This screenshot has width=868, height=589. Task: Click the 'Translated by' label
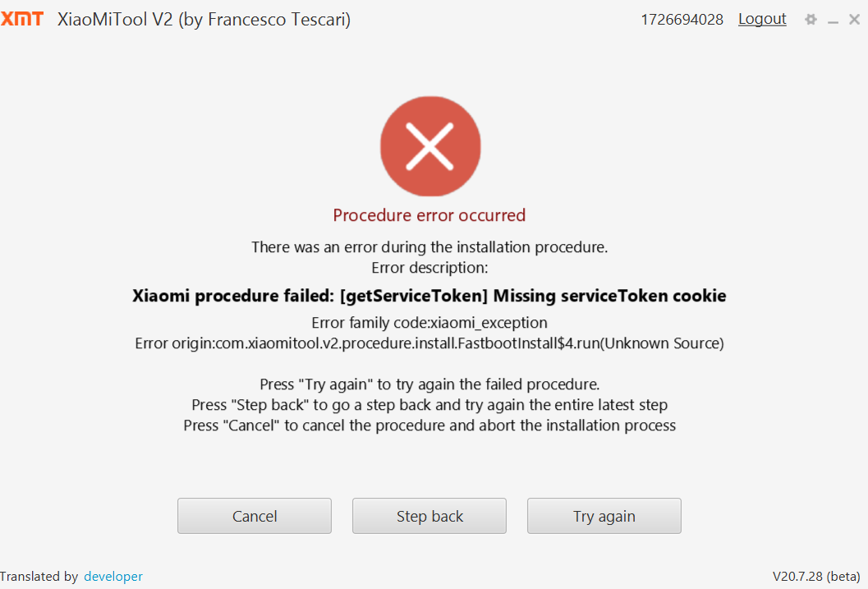coord(39,577)
